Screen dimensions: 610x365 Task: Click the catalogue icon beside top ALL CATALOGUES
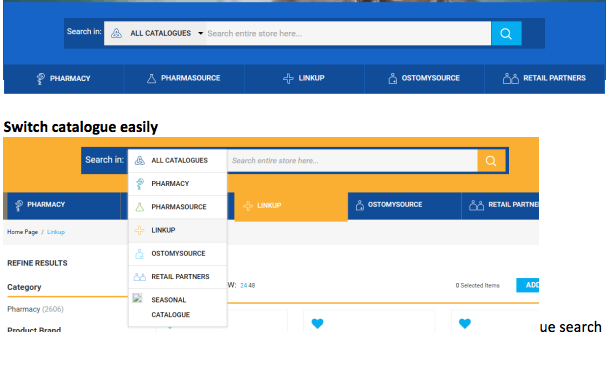pyautogui.click(x=116, y=33)
